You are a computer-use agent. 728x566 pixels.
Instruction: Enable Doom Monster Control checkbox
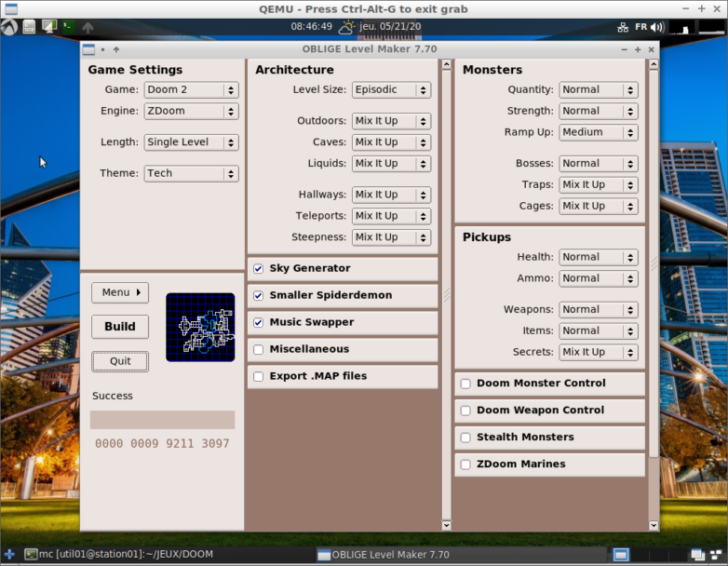click(x=465, y=384)
